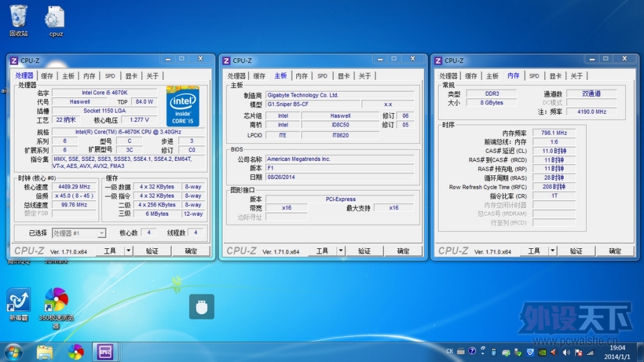The image size is (644, 362).
Task: Expand the 工具 arrow in the processor window
Action: (128, 251)
